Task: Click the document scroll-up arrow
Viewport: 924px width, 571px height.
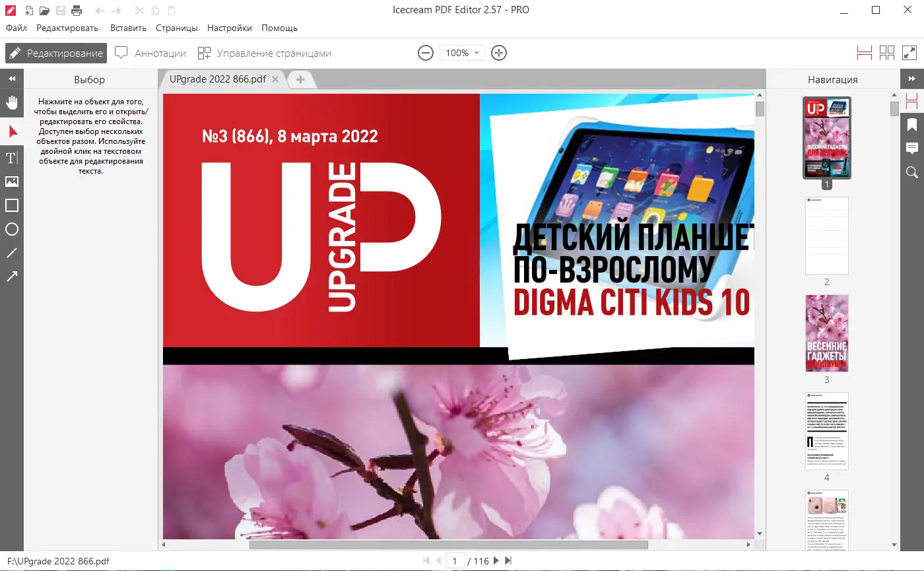Action: (760, 96)
